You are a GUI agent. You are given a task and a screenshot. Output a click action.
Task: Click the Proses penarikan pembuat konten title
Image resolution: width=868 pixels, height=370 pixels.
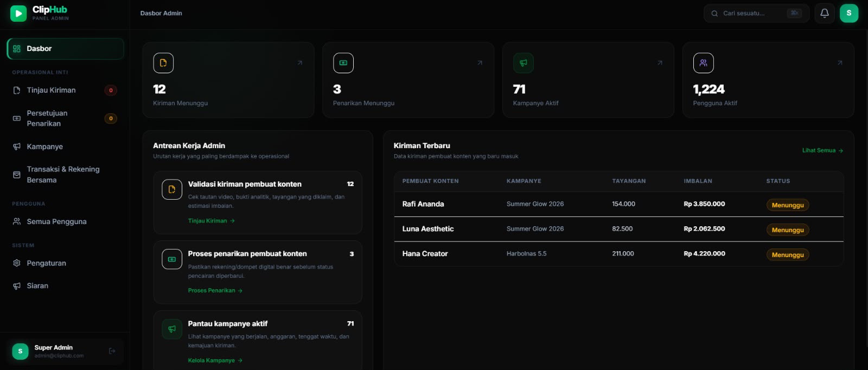[247, 254]
